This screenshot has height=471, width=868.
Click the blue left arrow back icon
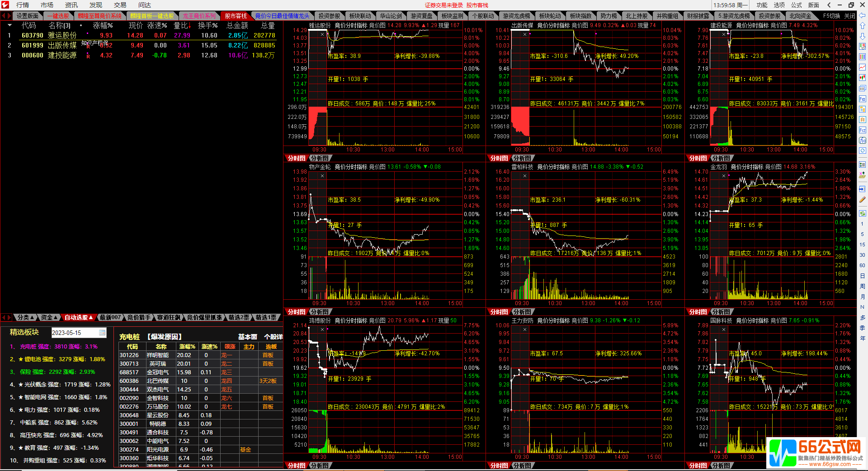point(862,16)
